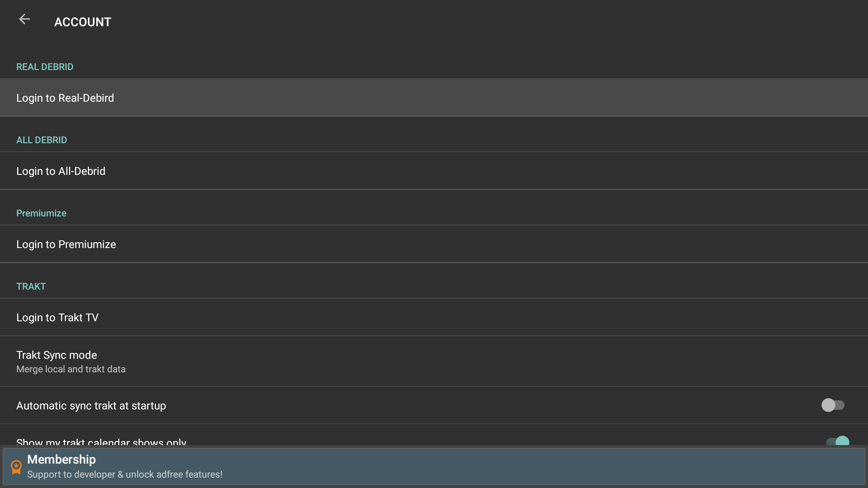Screen dimensions: 868x488
Task: Click the ACCOUNT page title
Action: [x=83, y=22]
